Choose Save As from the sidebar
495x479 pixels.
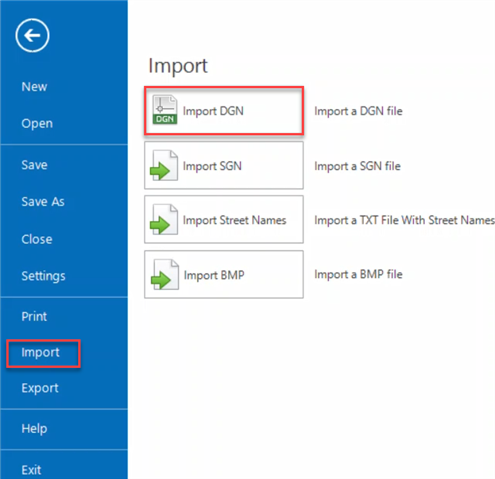(43, 202)
